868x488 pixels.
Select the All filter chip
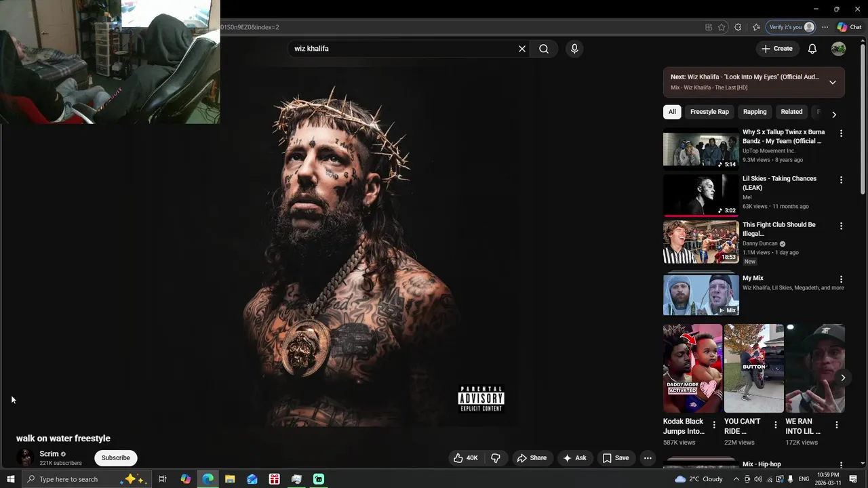[672, 112]
